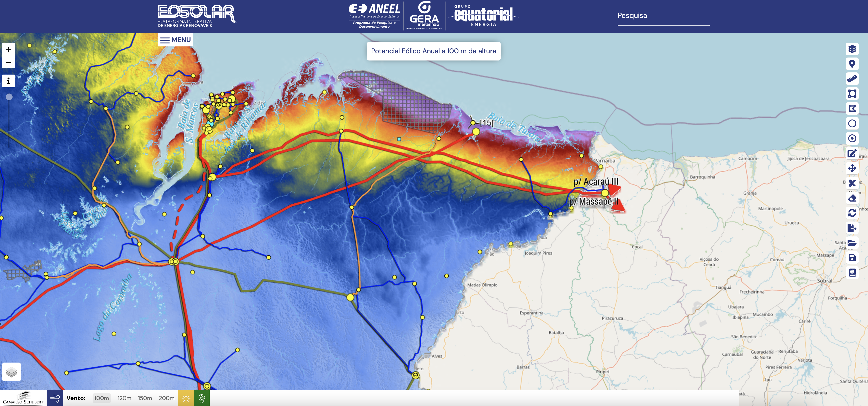
Task: Select the location marker tool
Action: pyautogui.click(x=852, y=64)
